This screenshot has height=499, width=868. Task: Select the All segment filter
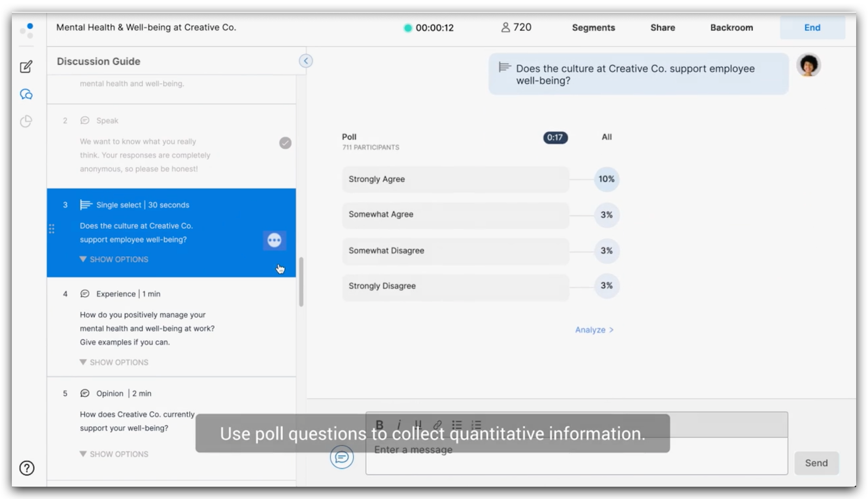(x=607, y=137)
